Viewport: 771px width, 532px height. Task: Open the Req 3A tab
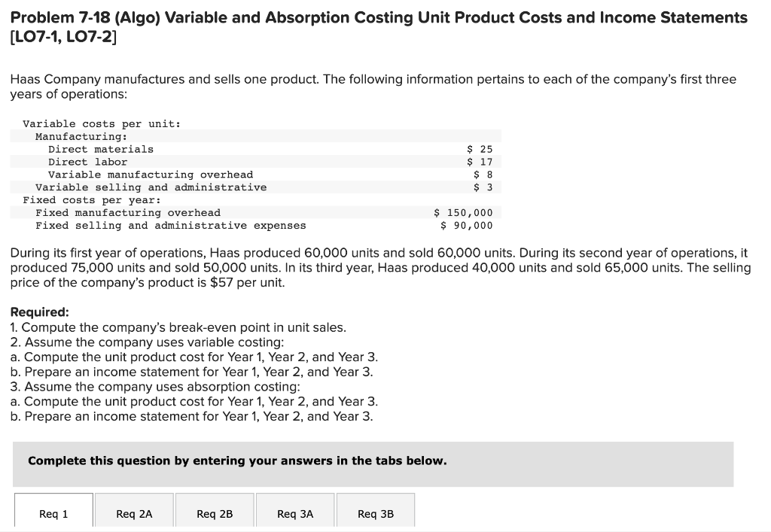(295, 513)
